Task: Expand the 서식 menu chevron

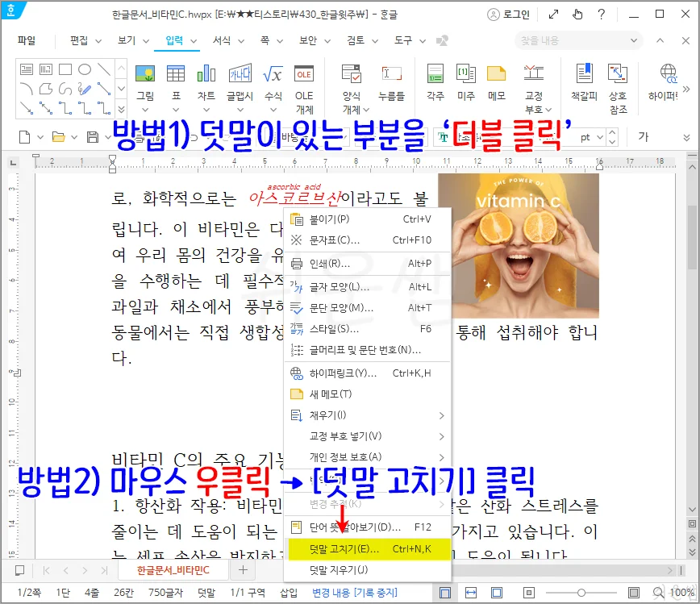Action: click(241, 41)
